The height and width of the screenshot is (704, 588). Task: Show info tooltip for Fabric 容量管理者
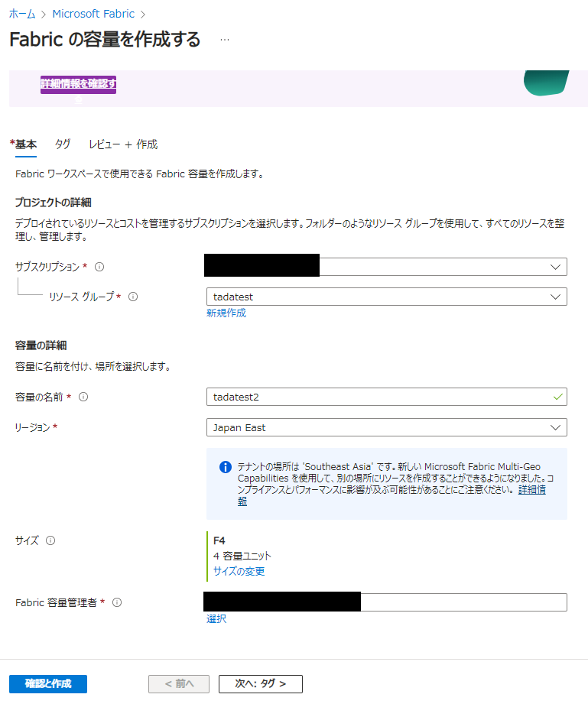(117, 602)
